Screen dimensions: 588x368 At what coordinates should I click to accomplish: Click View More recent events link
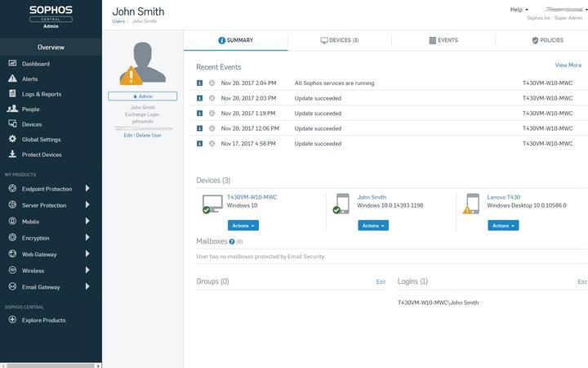click(x=568, y=65)
